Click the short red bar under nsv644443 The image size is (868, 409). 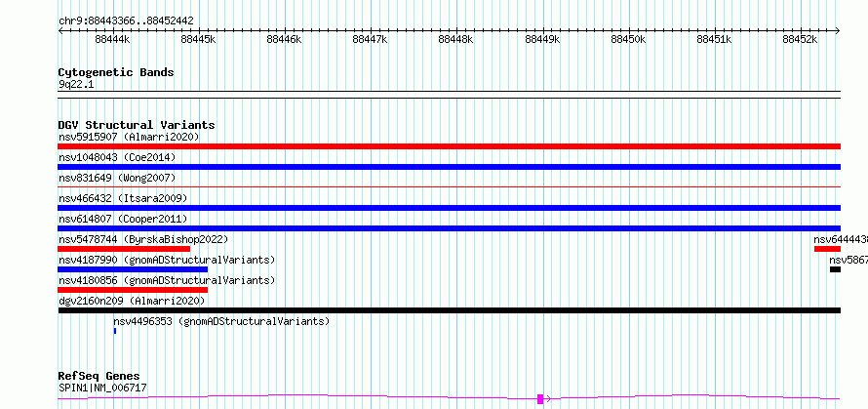[x=827, y=249]
